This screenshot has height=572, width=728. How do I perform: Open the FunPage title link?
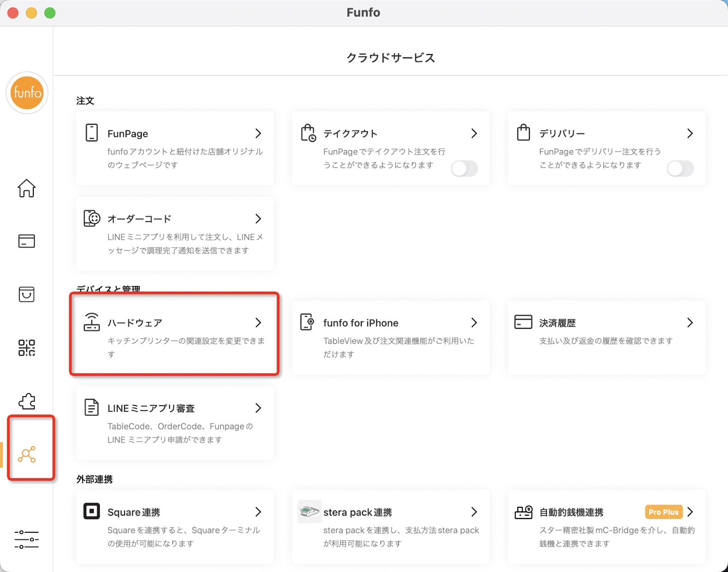point(128,134)
